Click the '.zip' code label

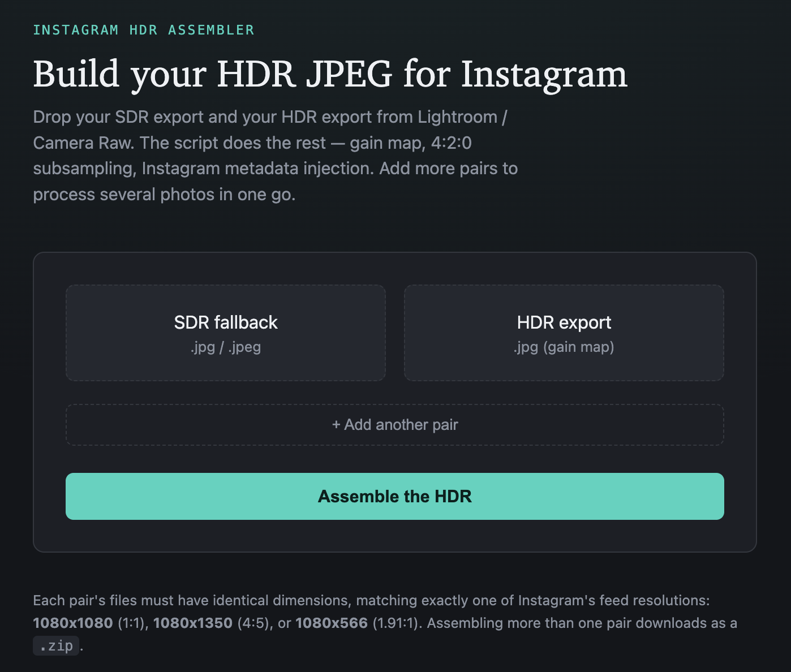click(56, 645)
